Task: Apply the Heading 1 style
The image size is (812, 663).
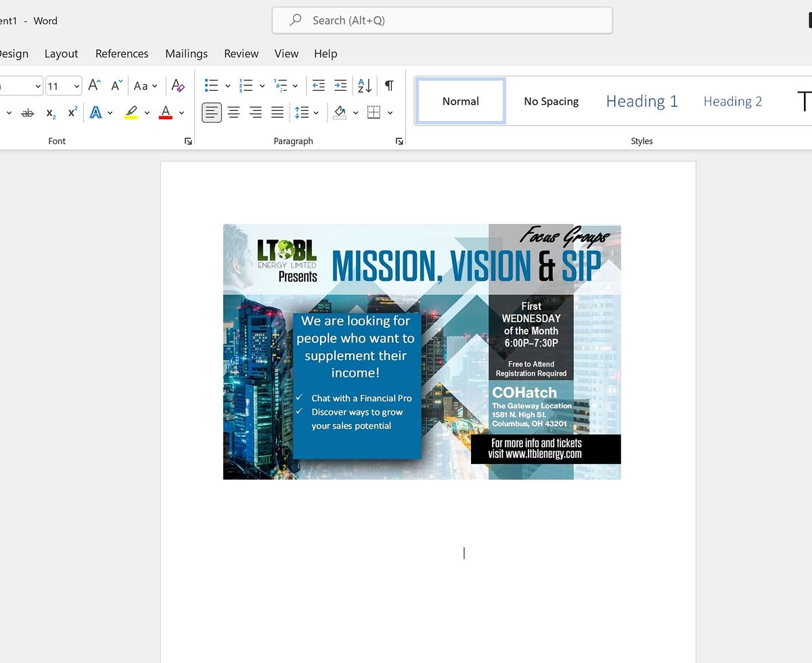Action: pyautogui.click(x=641, y=100)
